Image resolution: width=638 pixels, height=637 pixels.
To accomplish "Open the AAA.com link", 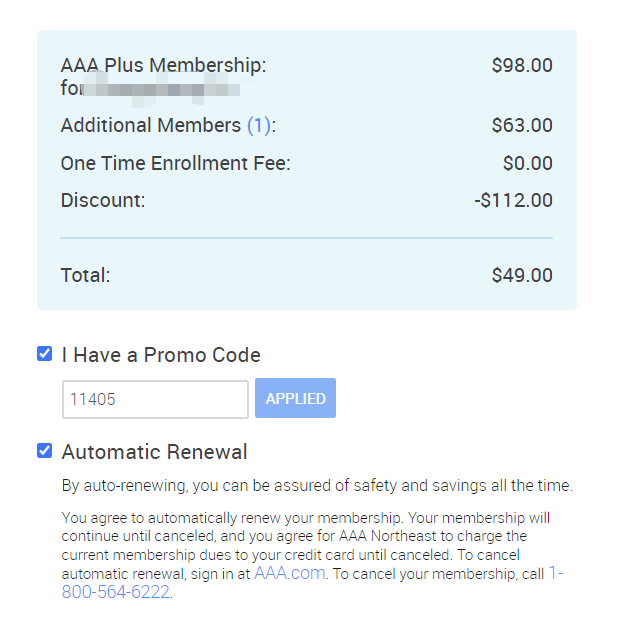I will tap(290, 573).
